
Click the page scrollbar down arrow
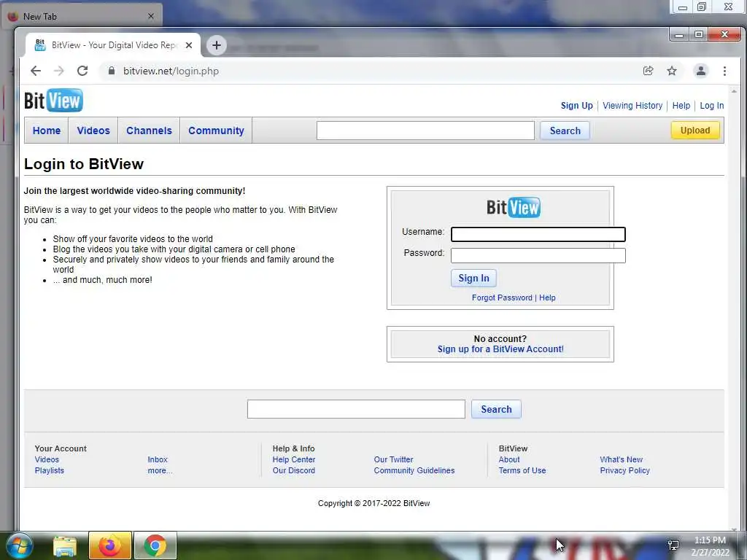[734, 528]
